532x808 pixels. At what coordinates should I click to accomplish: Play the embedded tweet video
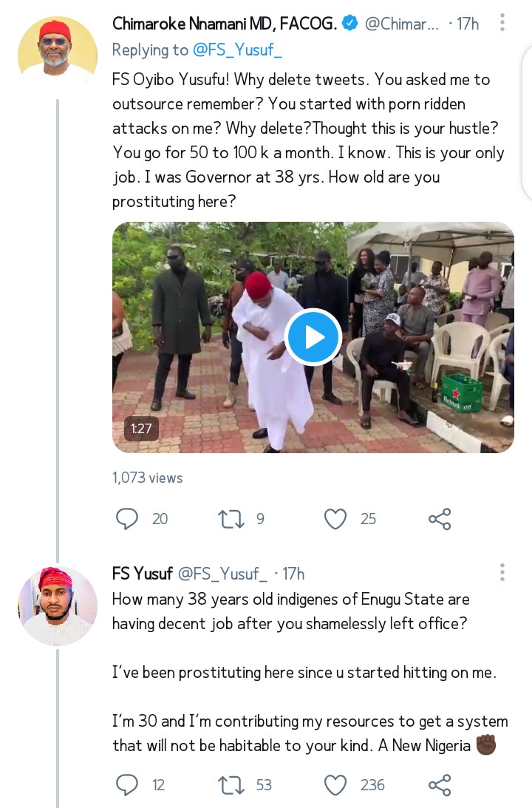coord(313,337)
